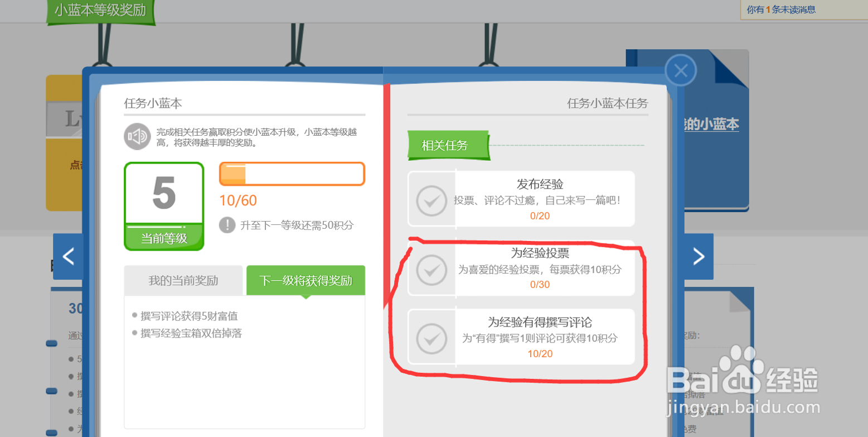The height and width of the screenshot is (437, 868).
Task: Click the green 相关任务 ribbon
Action: pyautogui.click(x=448, y=145)
